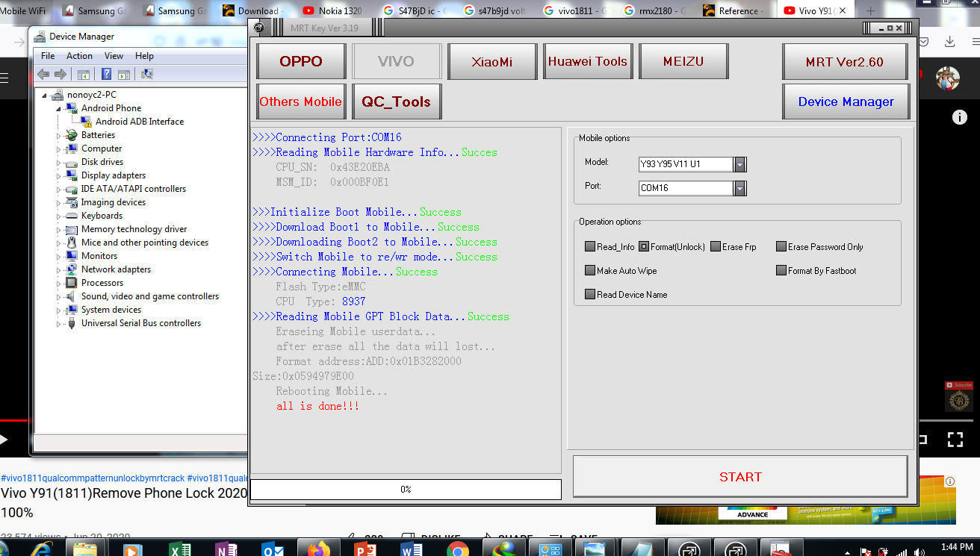This screenshot has height=556, width=980.
Task: Click the Keyboards device icon
Action: tap(72, 216)
